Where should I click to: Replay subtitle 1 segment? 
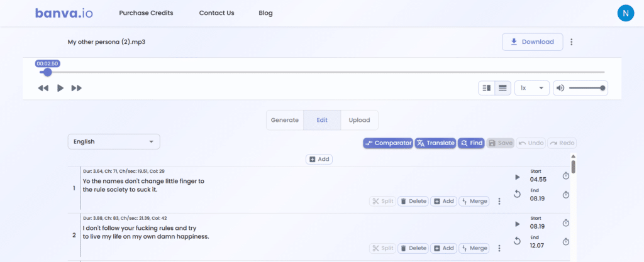518,194
